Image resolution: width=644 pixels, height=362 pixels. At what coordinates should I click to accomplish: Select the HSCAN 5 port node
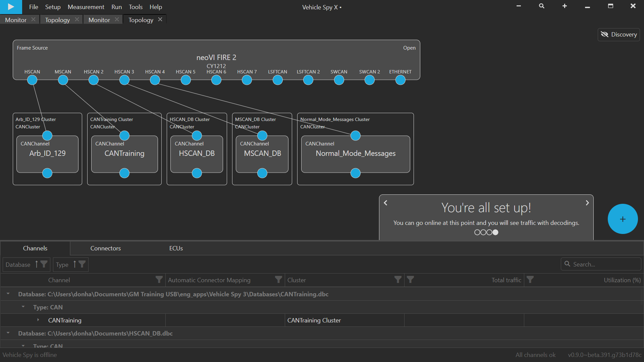[x=186, y=80]
